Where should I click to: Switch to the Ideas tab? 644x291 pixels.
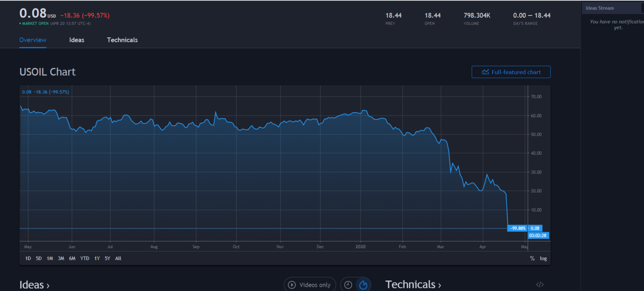pos(77,40)
